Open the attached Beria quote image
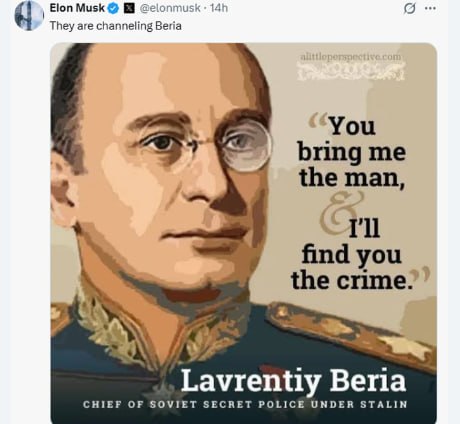460x424 pixels. pyautogui.click(x=244, y=233)
